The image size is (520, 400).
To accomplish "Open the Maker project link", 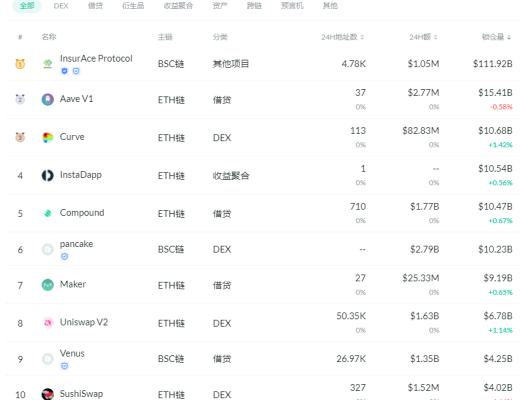I will tap(73, 284).
